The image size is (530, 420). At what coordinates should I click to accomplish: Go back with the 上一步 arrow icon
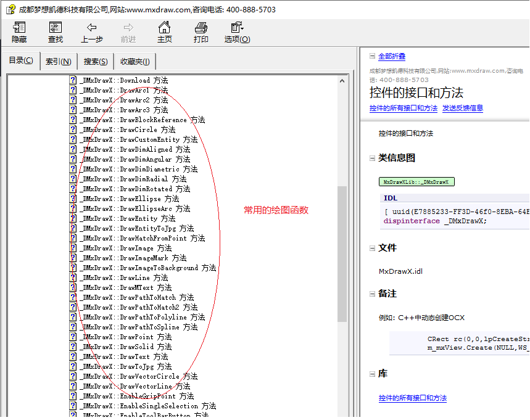[92, 28]
